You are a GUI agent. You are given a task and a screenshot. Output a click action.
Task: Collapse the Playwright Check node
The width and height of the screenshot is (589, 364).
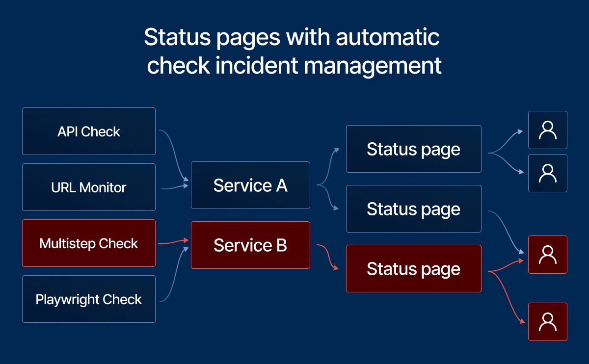[88, 299]
